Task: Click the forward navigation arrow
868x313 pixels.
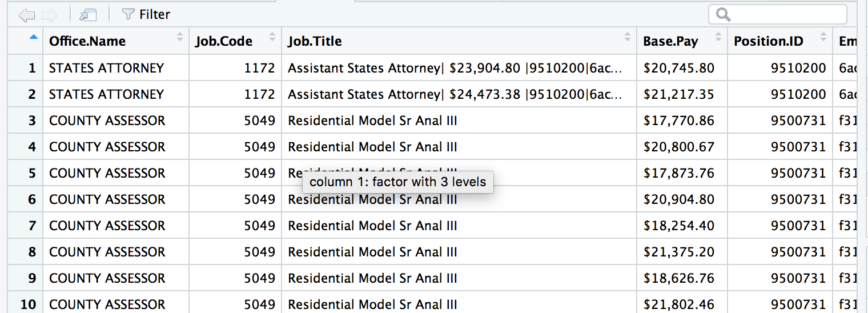Action: click(x=50, y=15)
